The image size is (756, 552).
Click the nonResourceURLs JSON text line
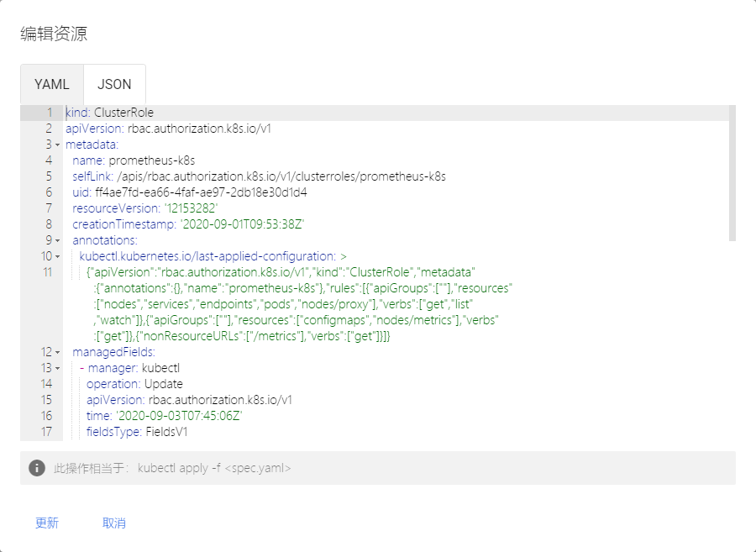[242, 337]
